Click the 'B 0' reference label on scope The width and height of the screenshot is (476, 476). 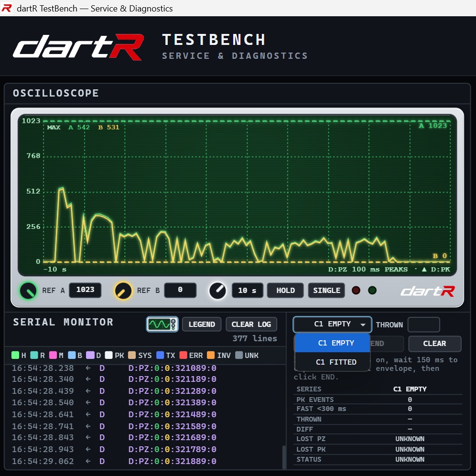click(x=440, y=256)
